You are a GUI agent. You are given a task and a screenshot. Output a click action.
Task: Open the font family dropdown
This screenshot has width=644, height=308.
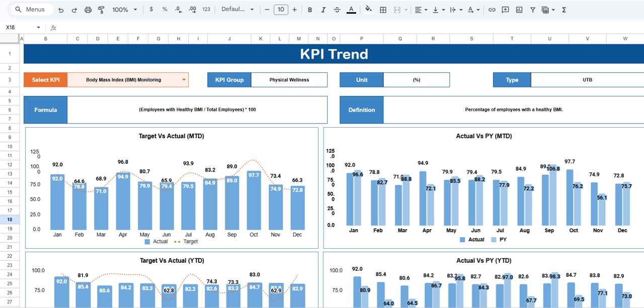[236, 9]
